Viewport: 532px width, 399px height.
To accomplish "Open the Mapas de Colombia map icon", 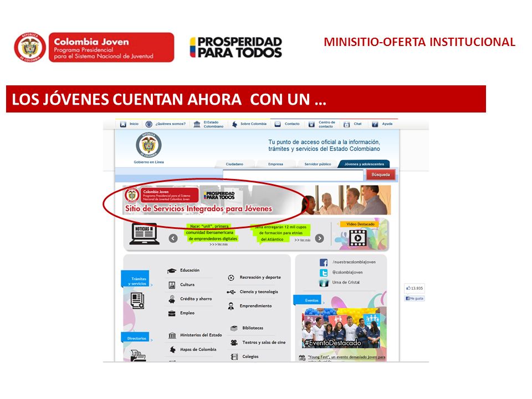I will pos(173,350).
